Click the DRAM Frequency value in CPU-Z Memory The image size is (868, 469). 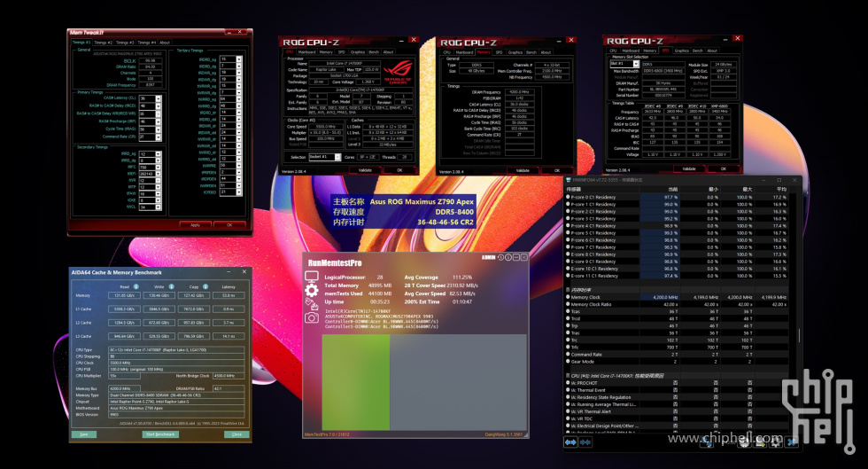519,92
